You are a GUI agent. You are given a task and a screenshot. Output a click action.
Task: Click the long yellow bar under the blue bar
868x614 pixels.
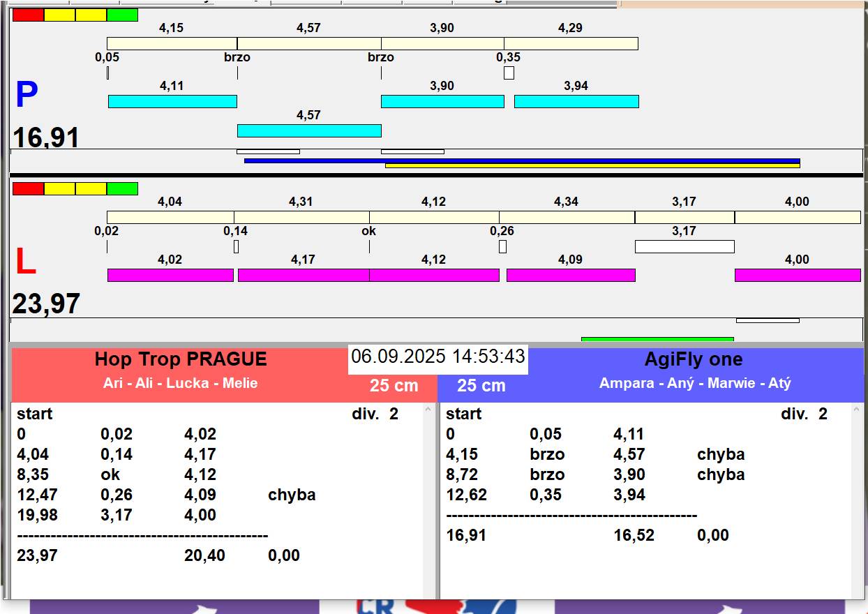click(592, 165)
